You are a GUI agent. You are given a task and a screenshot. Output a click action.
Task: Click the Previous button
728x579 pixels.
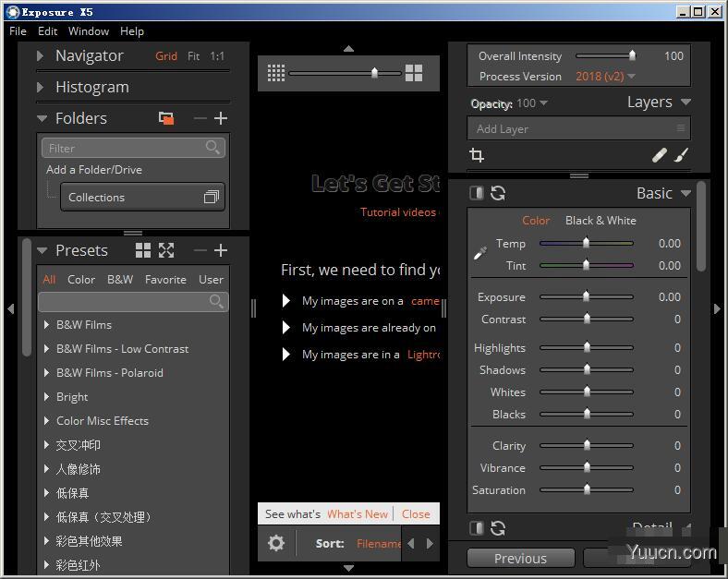click(x=520, y=558)
